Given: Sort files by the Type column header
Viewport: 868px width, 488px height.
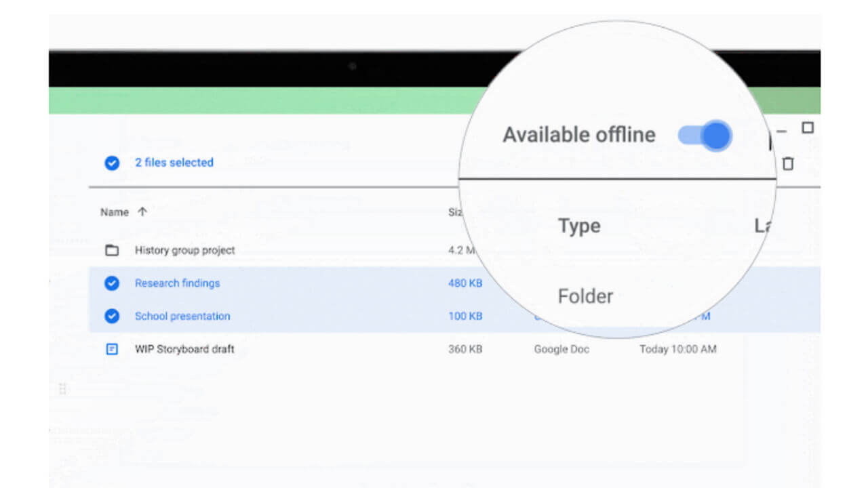Looking at the screenshot, I should click(x=579, y=226).
